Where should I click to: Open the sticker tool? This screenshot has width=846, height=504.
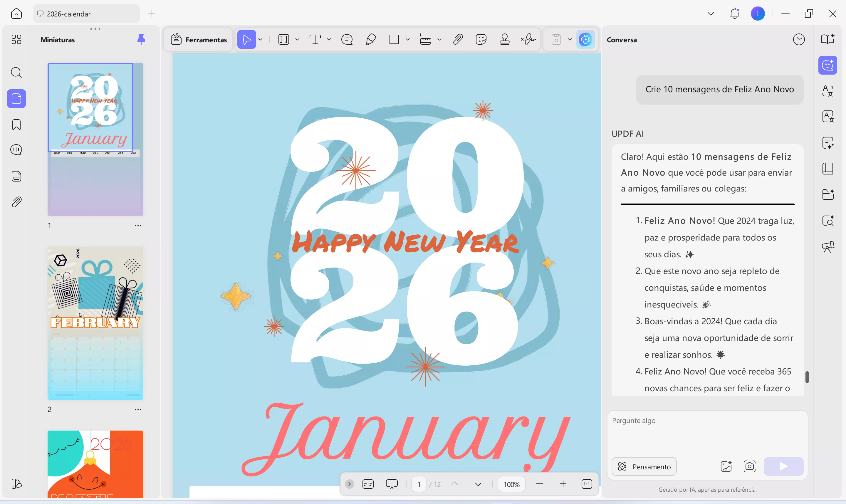(481, 39)
